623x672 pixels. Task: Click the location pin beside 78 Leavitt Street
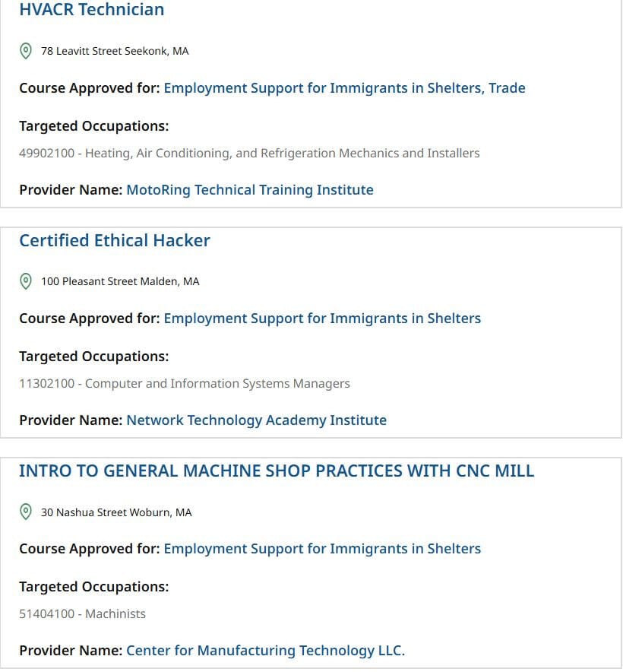(x=26, y=51)
